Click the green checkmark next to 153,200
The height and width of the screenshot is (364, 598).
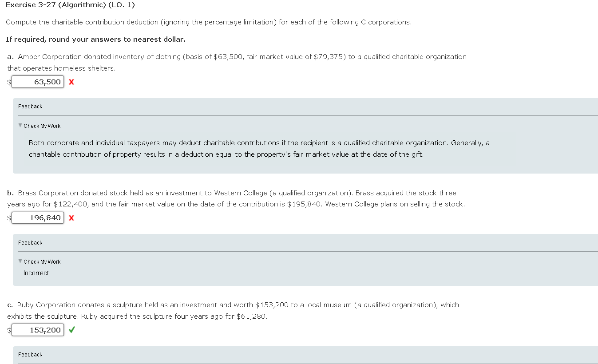(71, 330)
